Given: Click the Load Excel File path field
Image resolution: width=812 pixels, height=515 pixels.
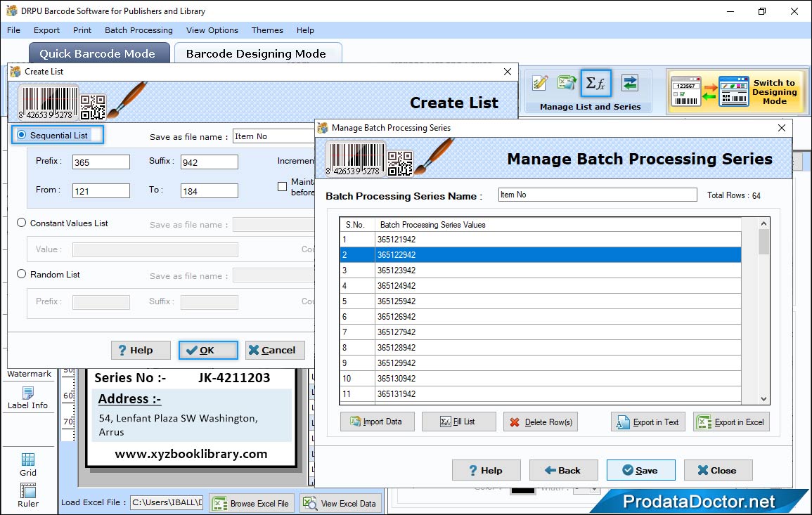Looking at the screenshot, I should 166,502.
